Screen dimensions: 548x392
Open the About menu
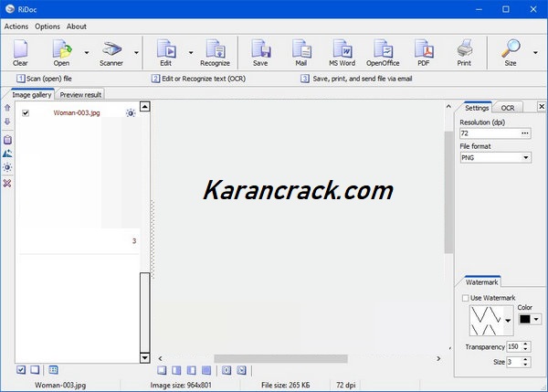76,26
